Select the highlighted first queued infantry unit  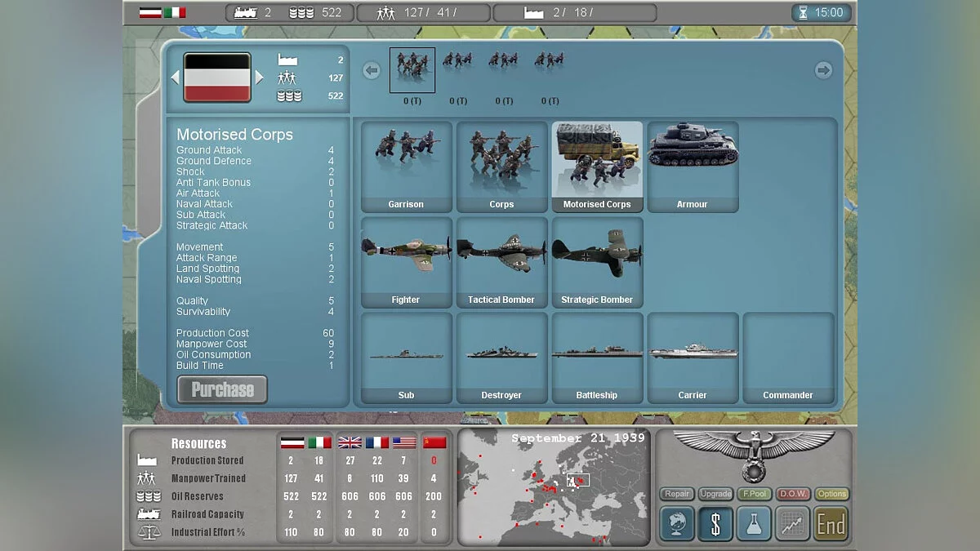tap(412, 70)
